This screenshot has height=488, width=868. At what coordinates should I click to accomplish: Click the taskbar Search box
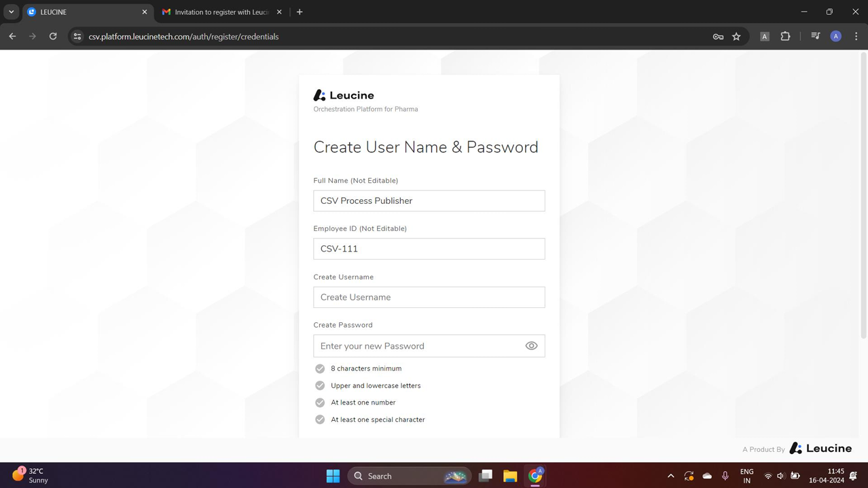pos(410,476)
